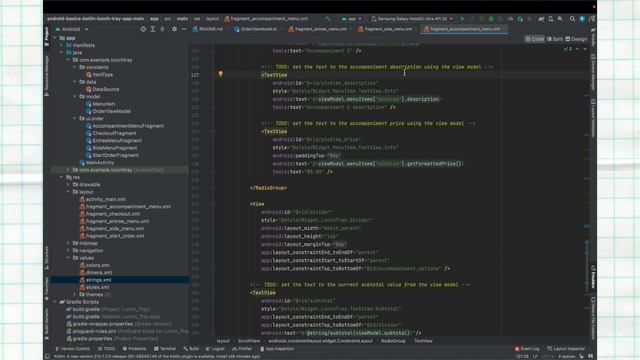
Task: Open the Build tool window
Action: click(191, 349)
